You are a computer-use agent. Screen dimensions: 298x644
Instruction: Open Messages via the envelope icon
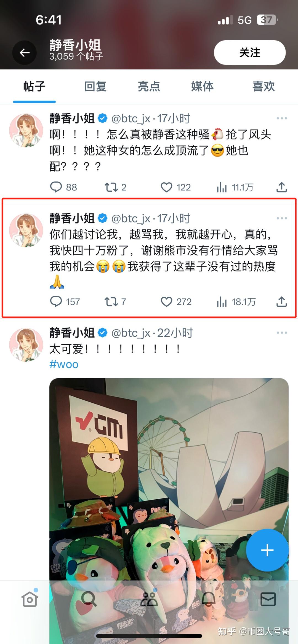[x=268, y=599]
